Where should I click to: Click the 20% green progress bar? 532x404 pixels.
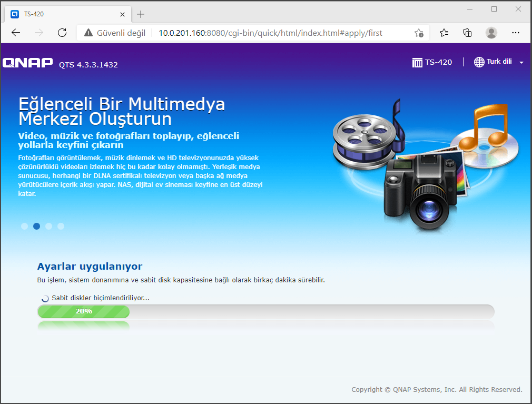click(x=84, y=311)
